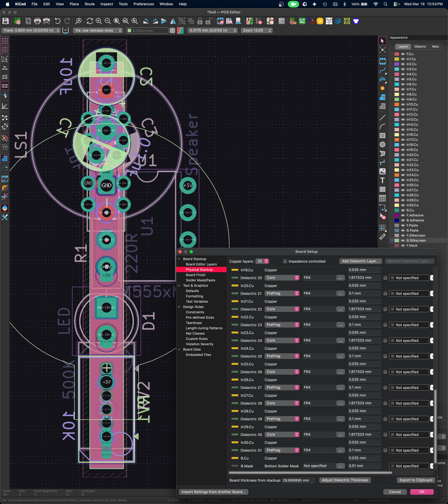Select the Draw circle tool
This screenshot has height=504, width=448.
pyautogui.click(x=382, y=145)
